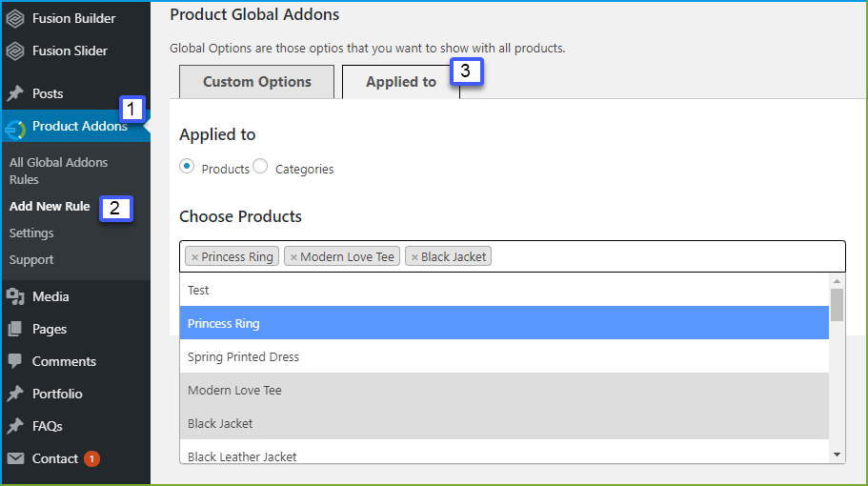Image resolution: width=868 pixels, height=486 pixels.
Task: Remove the Princess Ring tag
Action: coord(195,257)
